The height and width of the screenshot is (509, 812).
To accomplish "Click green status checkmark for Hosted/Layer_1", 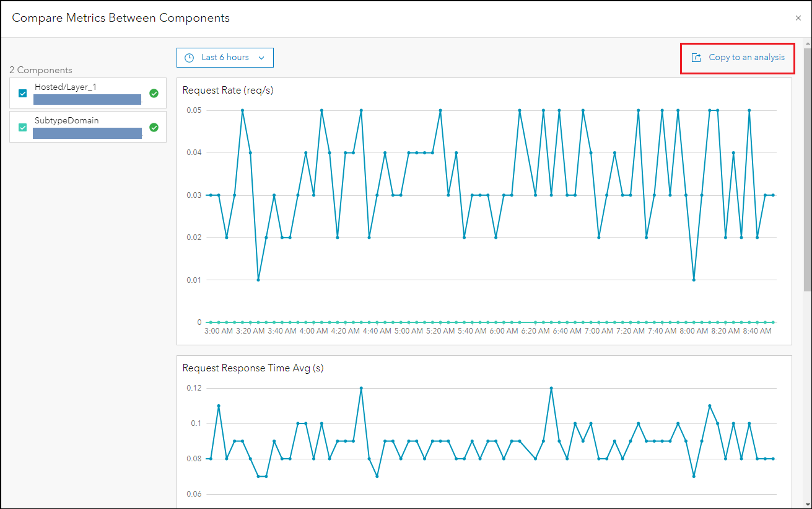I will pos(154,93).
